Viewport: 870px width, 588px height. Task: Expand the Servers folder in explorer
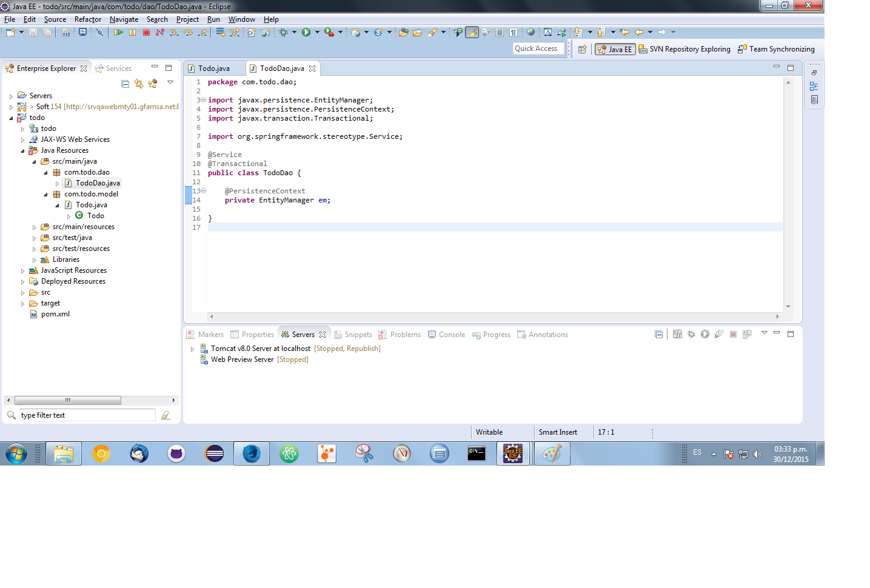[11, 96]
